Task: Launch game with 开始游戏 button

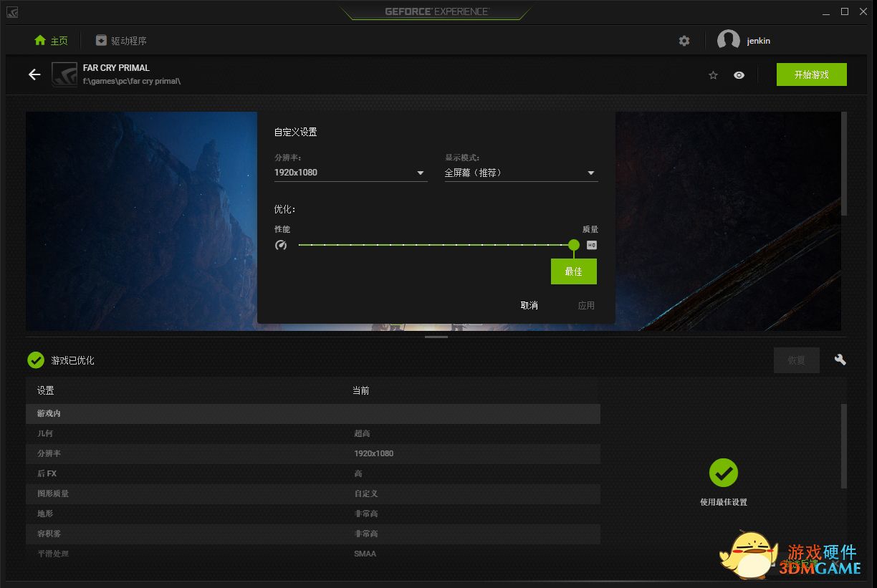Action: point(812,74)
